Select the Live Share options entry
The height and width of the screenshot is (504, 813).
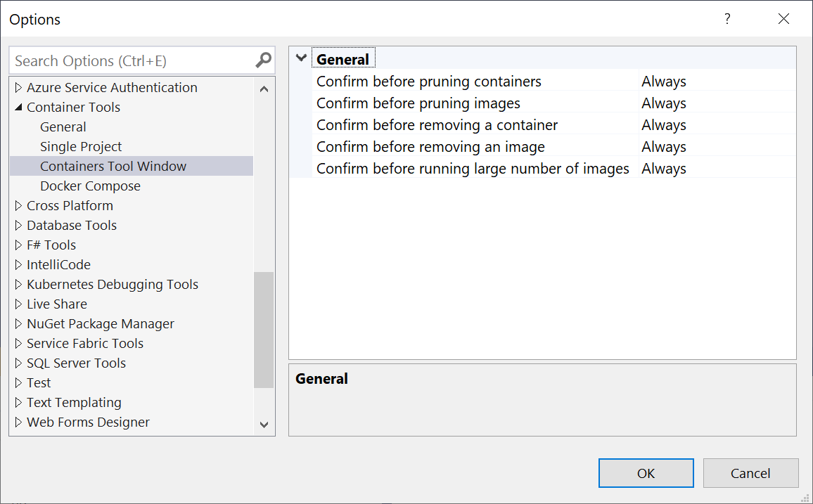click(57, 304)
